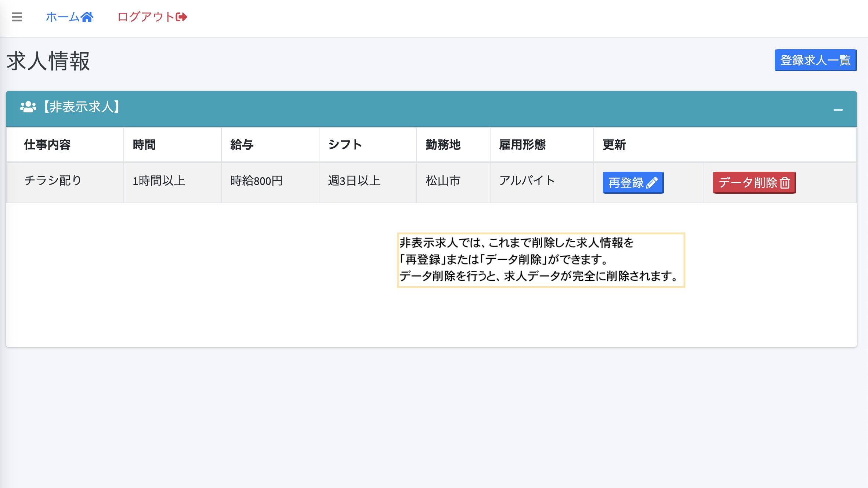Click the people group icon in panel header
Viewport: 868px width, 488px height.
28,107
